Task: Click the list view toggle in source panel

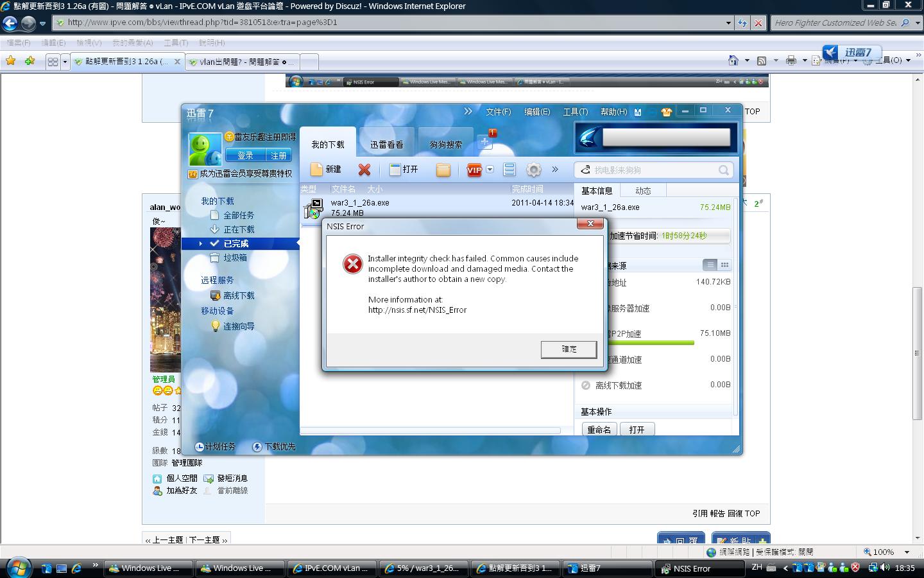Action: [x=710, y=265]
